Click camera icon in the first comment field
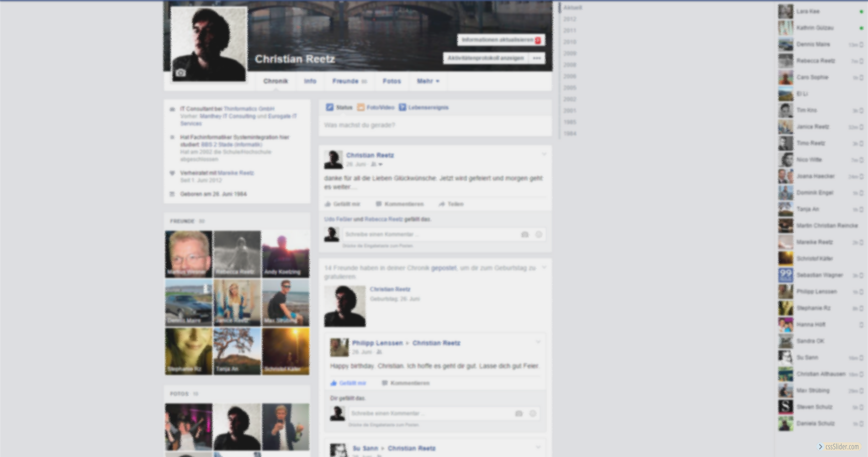Viewport: 868px width, 457px height. click(x=525, y=234)
